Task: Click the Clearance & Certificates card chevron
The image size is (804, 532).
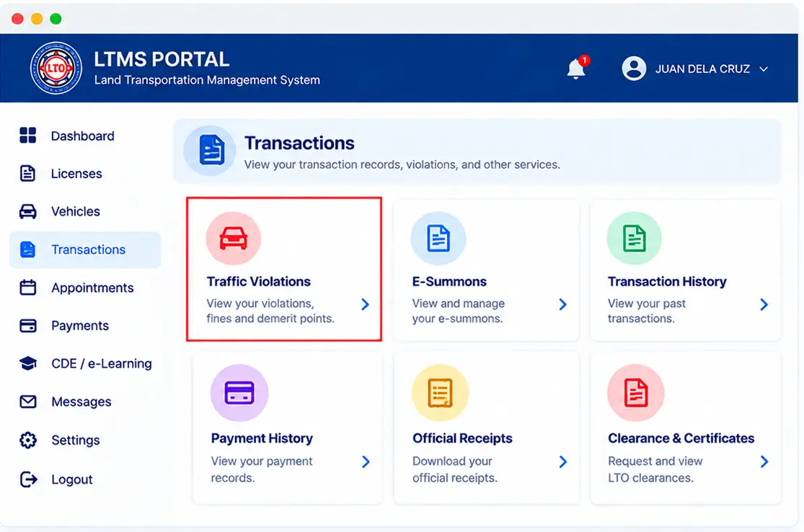Action: pos(764,462)
